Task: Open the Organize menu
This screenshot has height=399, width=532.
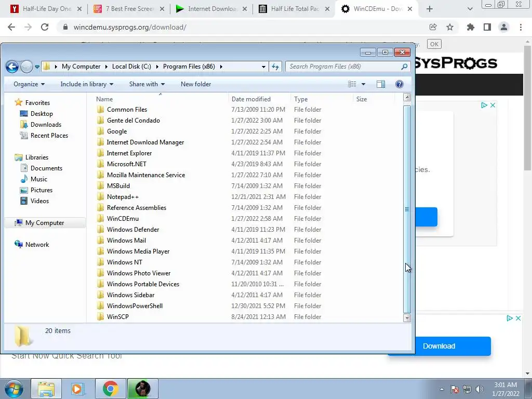Action: pos(29,84)
